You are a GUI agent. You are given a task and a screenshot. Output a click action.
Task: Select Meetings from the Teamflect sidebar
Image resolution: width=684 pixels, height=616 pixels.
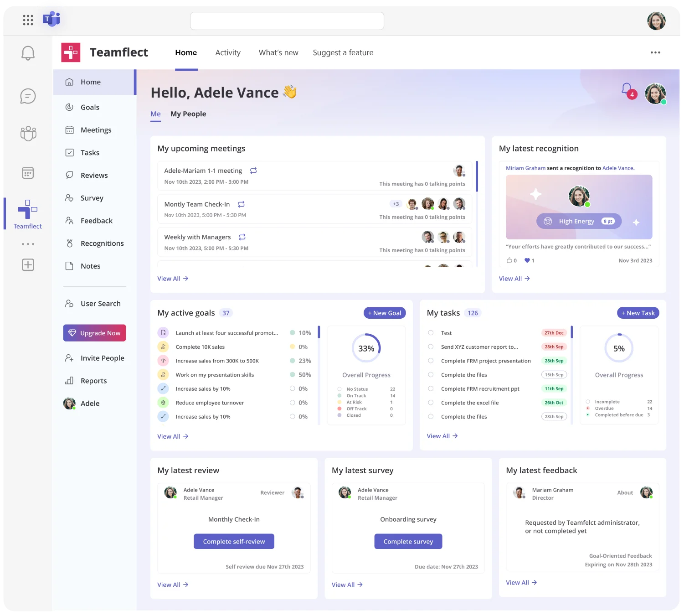(96, 130)
